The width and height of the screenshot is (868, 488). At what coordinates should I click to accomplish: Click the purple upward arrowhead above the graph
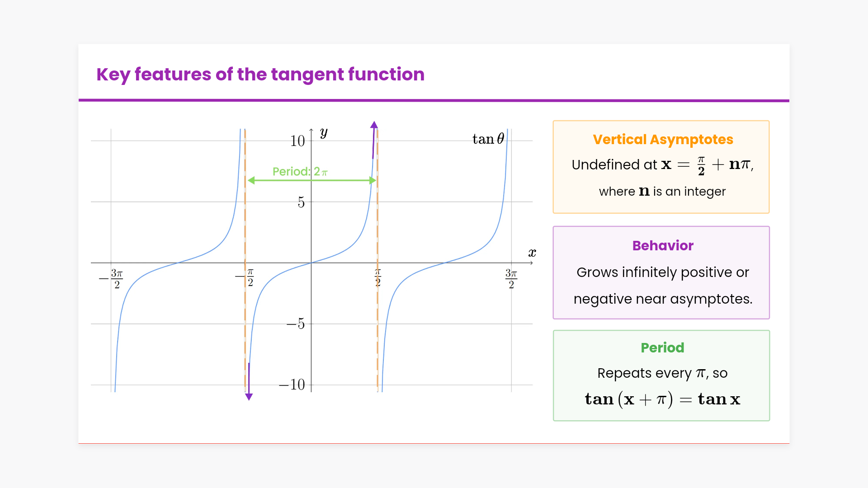pos(374,125)
